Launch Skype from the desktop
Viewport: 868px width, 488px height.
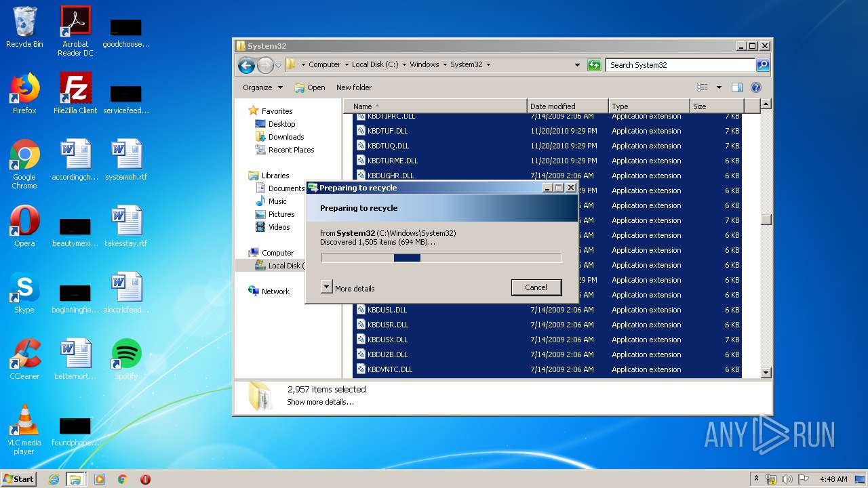24,293
